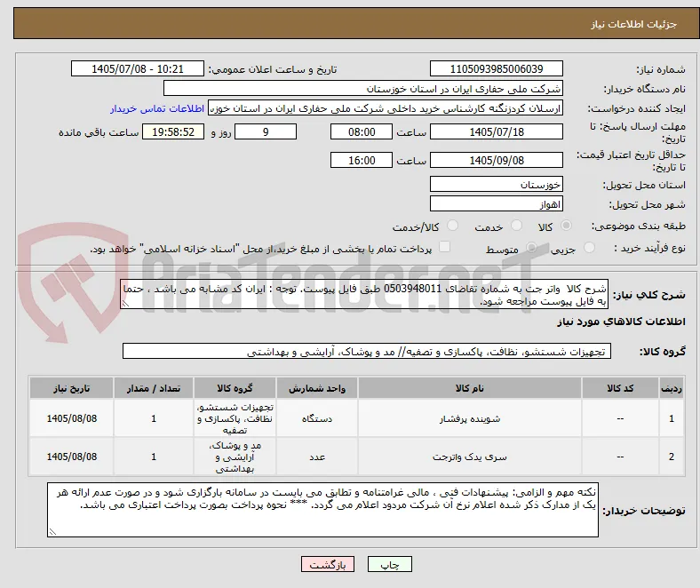Click the واحد شمارش column header
This screenshot has width=700, height=588.
317,388
